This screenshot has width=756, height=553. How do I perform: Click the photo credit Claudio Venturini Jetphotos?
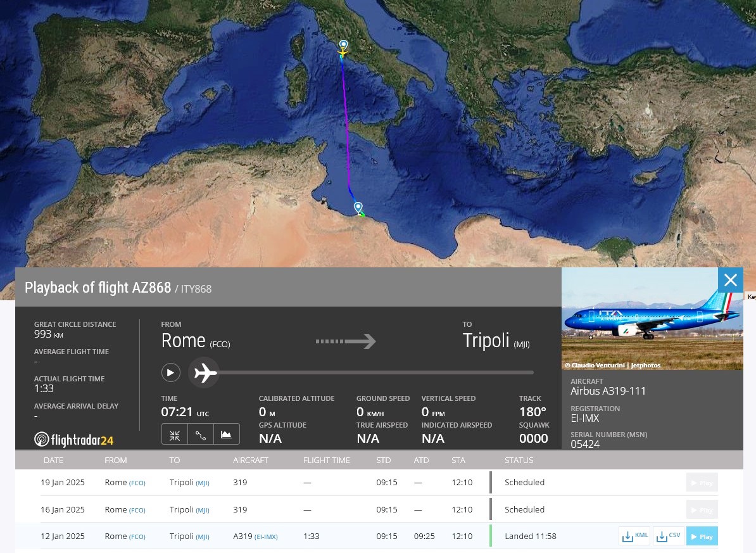612,365
